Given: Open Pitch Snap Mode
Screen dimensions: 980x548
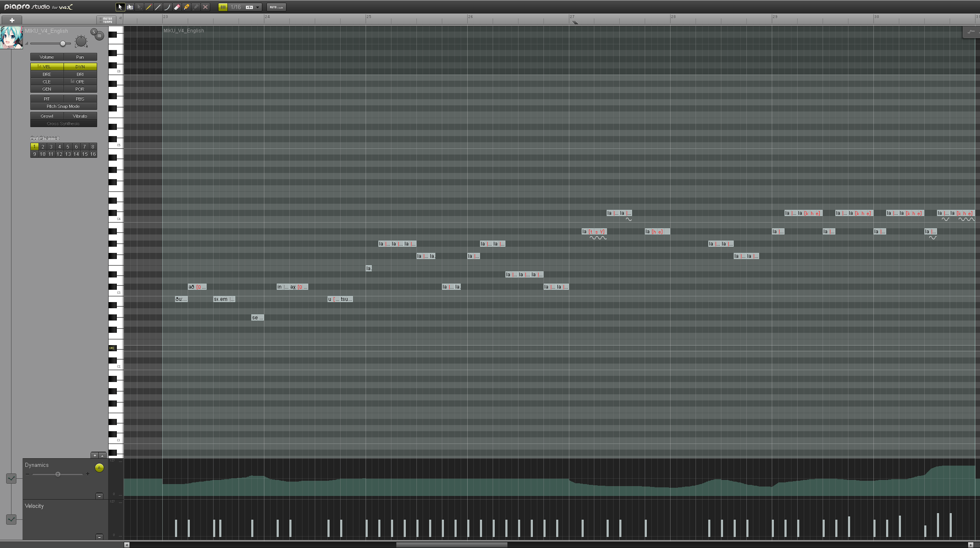Looking at the screenshot, I should [x=64, y=106].
